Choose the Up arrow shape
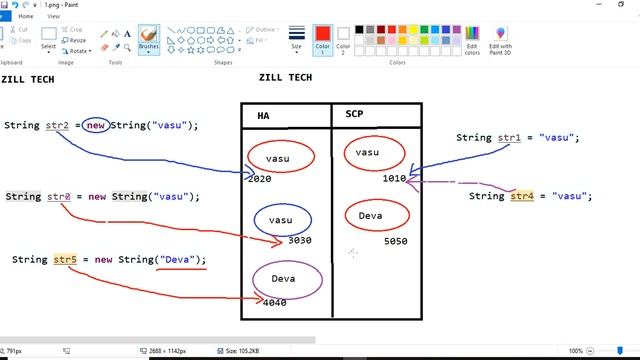The height and width of the screenshot is (360, 640). click(x=231, y=40)
